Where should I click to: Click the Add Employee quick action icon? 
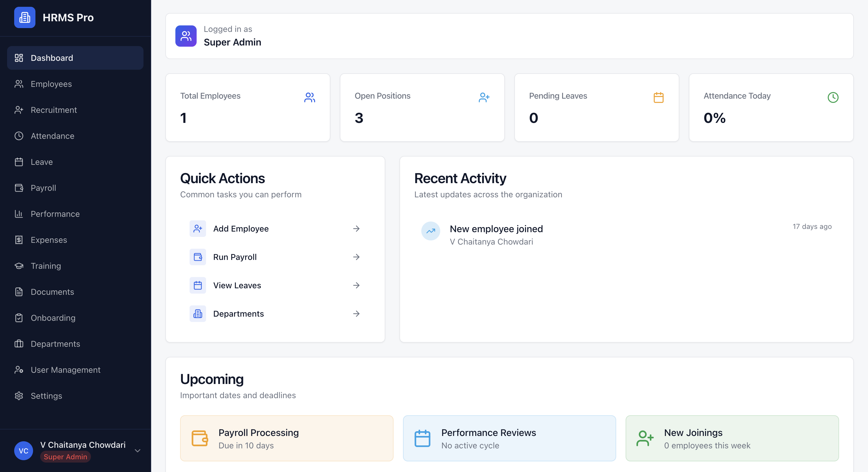point(198,229)
